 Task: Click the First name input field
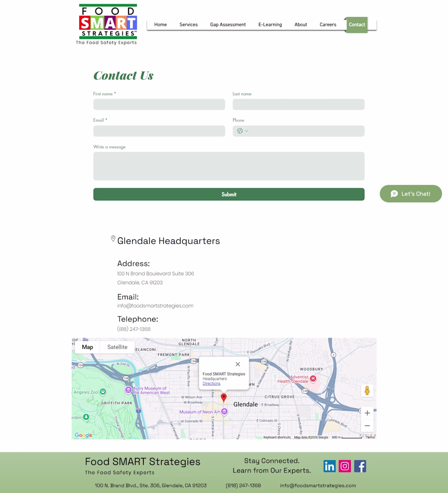pyautogui.click(x=159, y=104)
